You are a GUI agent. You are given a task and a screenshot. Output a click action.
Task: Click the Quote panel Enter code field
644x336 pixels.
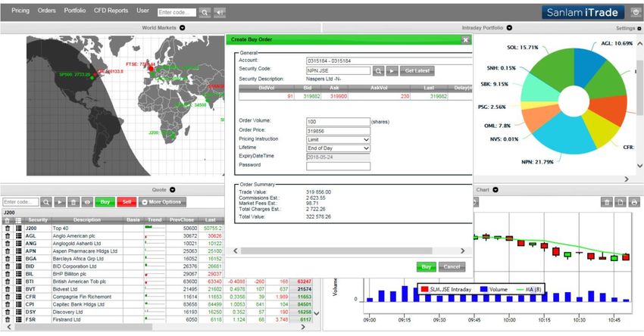coord(21,202)
